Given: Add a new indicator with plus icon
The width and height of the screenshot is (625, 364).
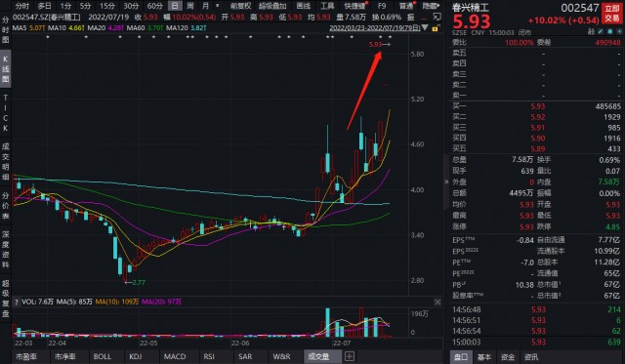Looking at the screenshot, I should 350,356.
